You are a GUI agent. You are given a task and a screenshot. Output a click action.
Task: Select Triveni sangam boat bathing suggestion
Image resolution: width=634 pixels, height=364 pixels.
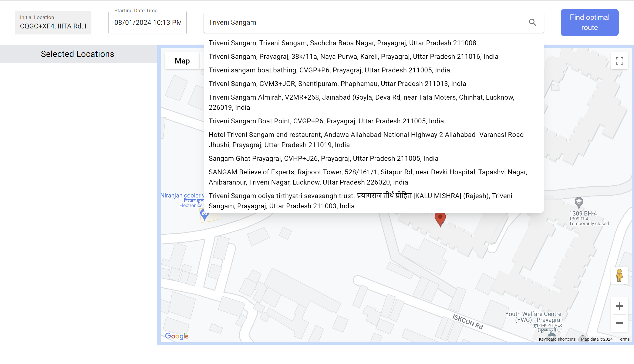329,70
